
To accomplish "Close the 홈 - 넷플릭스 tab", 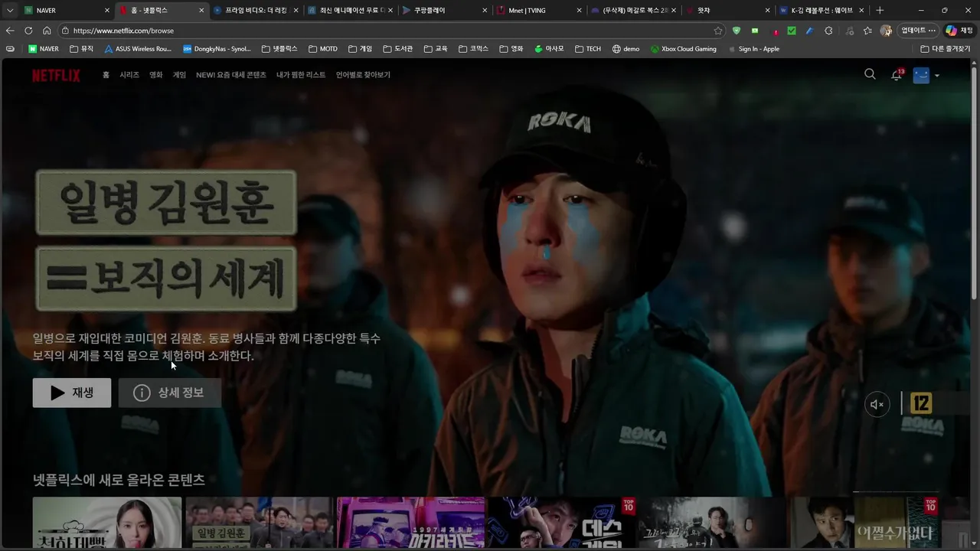I will 201,11.
